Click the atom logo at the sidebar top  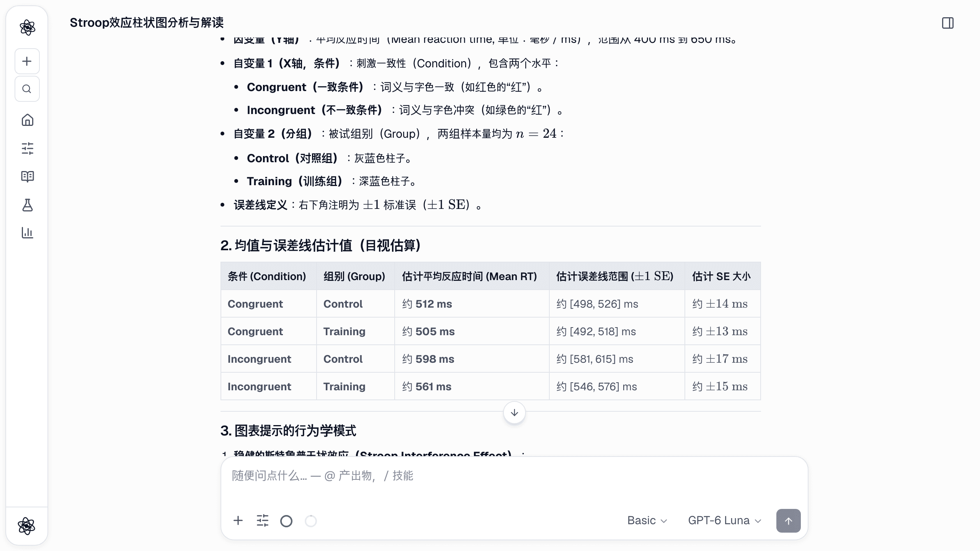click(27, 28)
